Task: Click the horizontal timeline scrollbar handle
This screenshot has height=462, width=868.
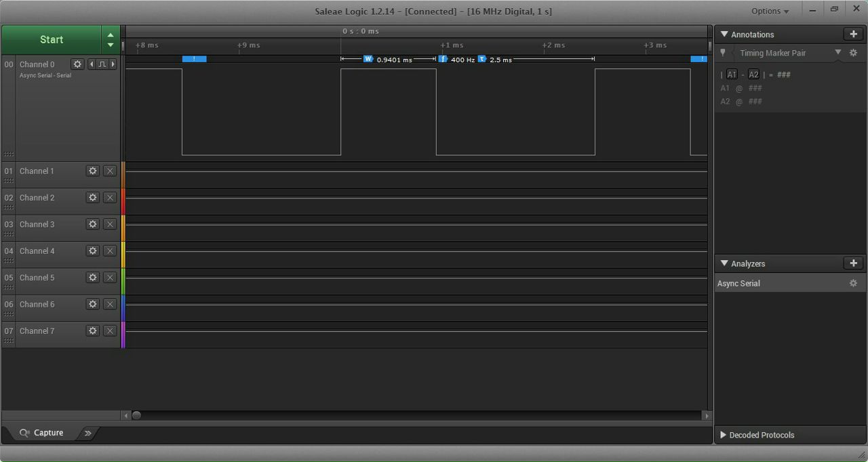Action: (136, 415)
